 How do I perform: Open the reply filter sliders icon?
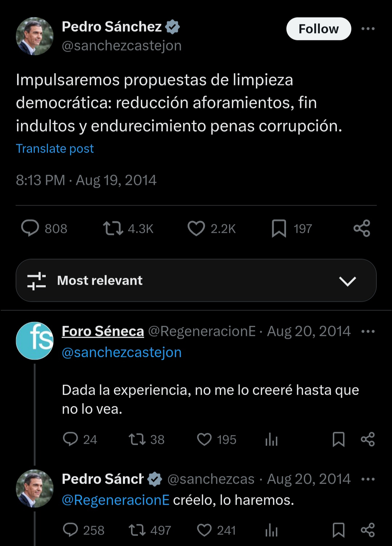tap(37, 281)
